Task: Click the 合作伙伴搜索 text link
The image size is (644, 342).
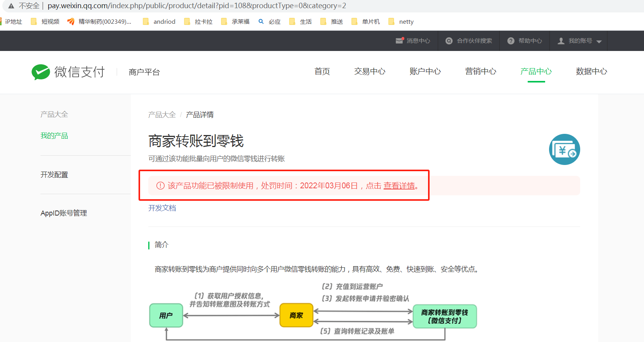Action: point(474,41)
